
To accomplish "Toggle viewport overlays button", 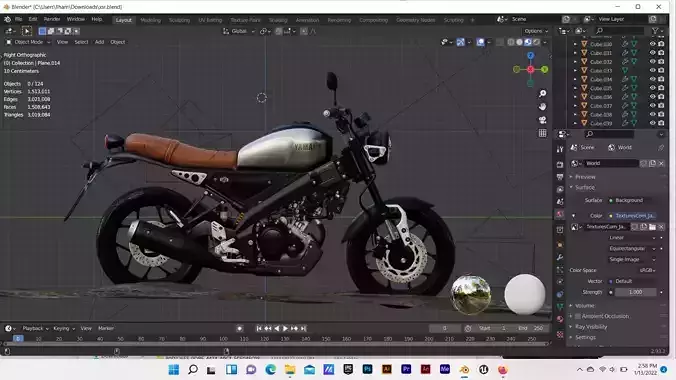I will click(x=480, y=42).
